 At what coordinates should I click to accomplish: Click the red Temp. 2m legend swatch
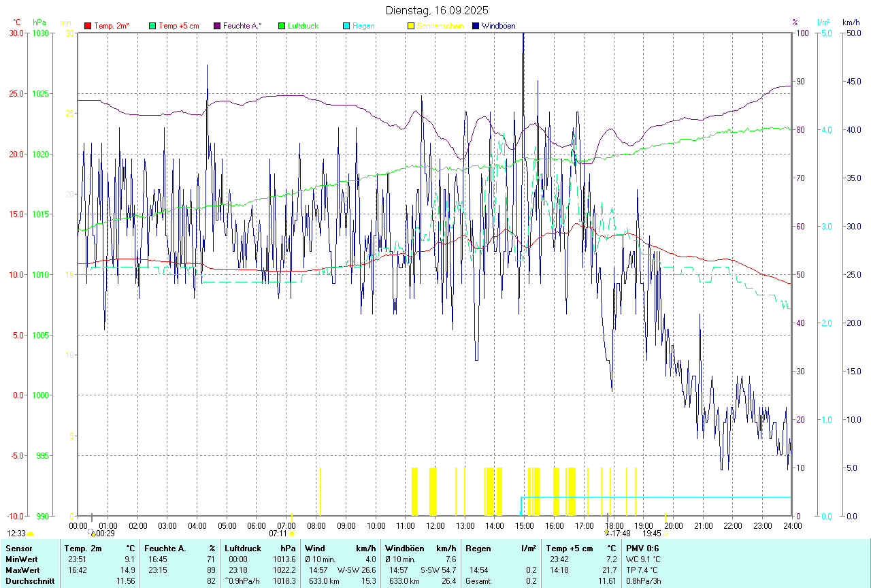(88, 26)
